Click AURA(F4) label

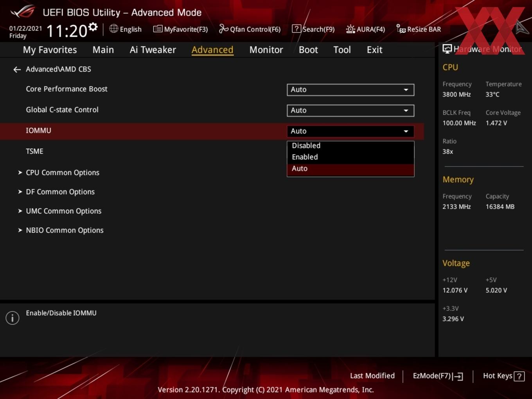371,29
